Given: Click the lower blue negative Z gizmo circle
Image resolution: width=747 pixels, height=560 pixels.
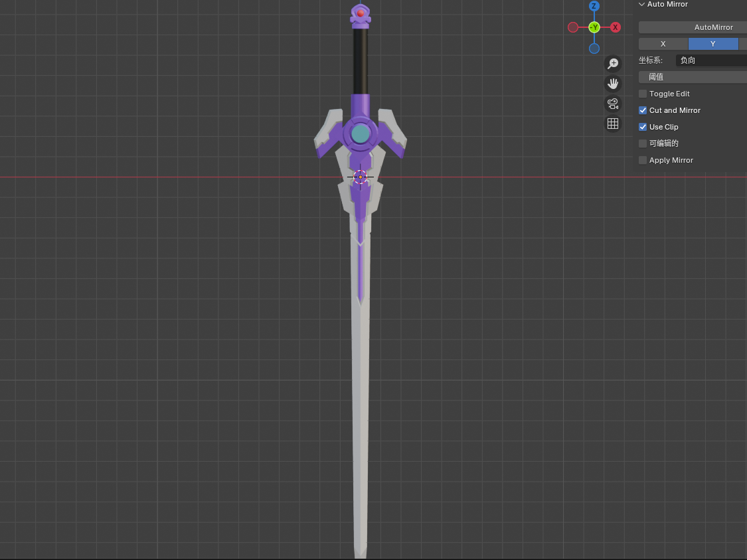Looking at the screenshot, I should [594, 48].
